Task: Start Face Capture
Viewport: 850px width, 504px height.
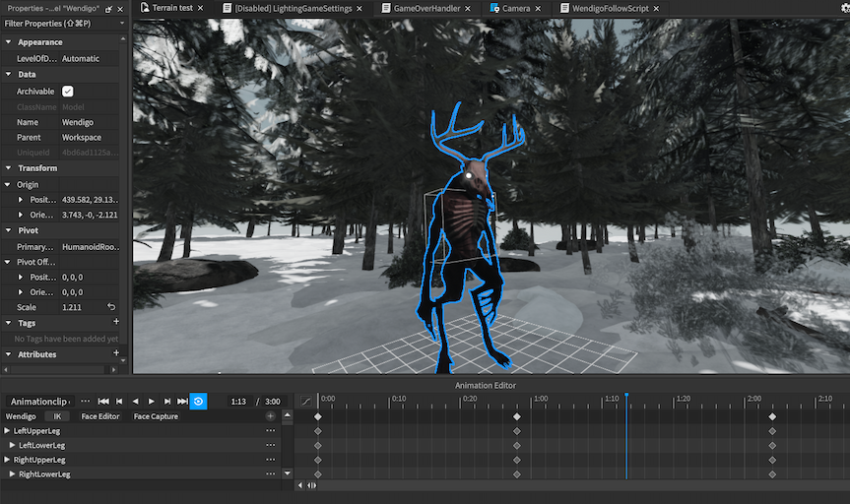Action: click(x=156, y=416)
